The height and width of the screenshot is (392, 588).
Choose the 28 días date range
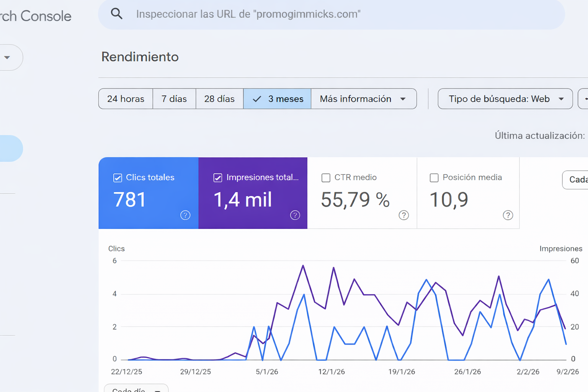(x=219, y=99)
